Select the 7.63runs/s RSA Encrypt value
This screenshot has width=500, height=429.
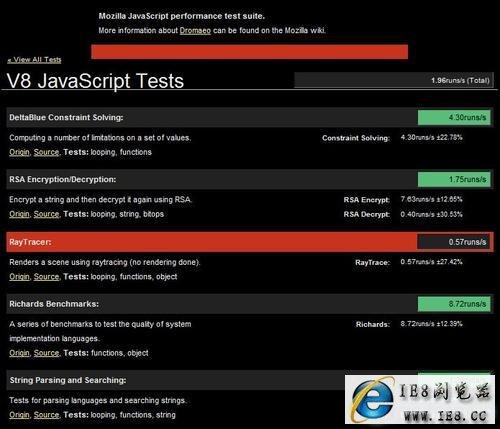click(431, 199)
